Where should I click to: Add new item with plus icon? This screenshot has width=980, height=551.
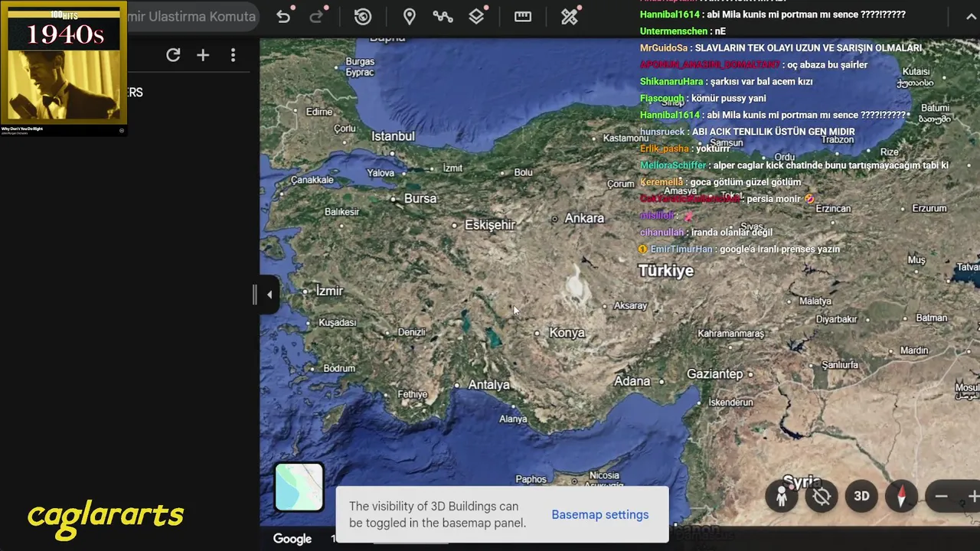click(203, 55)
